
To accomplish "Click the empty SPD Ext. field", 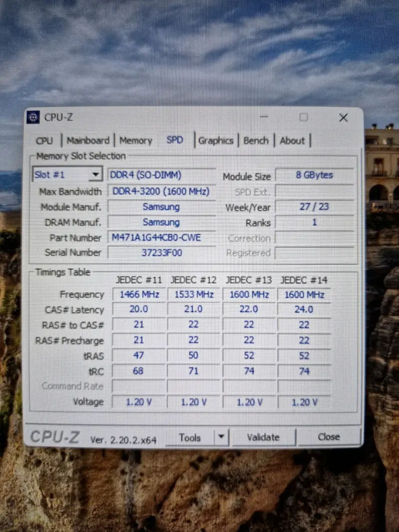I will point(314,191).
